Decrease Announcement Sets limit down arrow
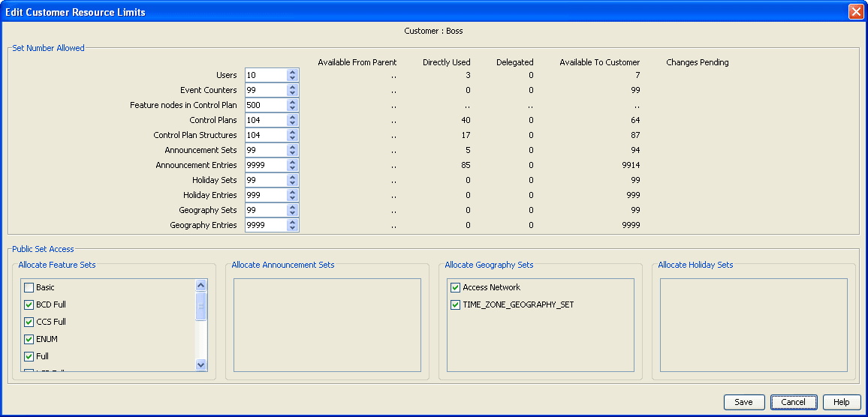 point(292,153)
